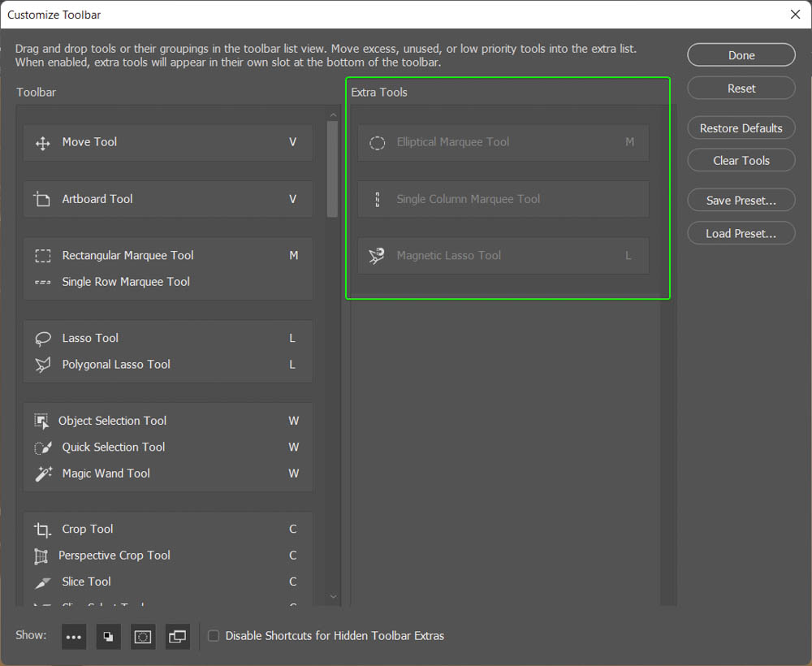Select the Move Tool text label
The height and width of the screenshot is (666, 812).
[89, 142]
